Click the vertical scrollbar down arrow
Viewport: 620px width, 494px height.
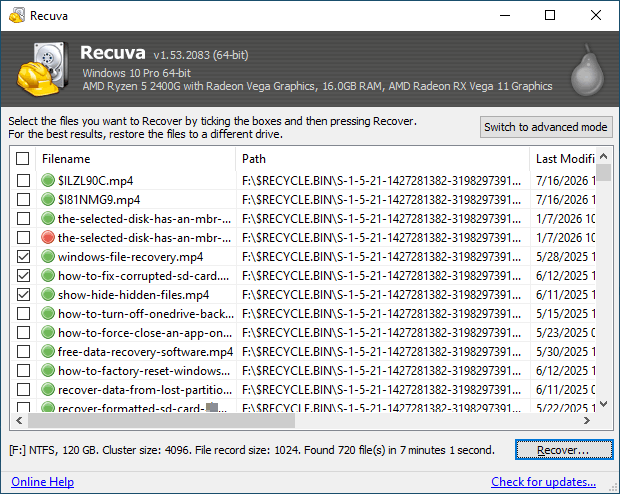coord(603,404)
